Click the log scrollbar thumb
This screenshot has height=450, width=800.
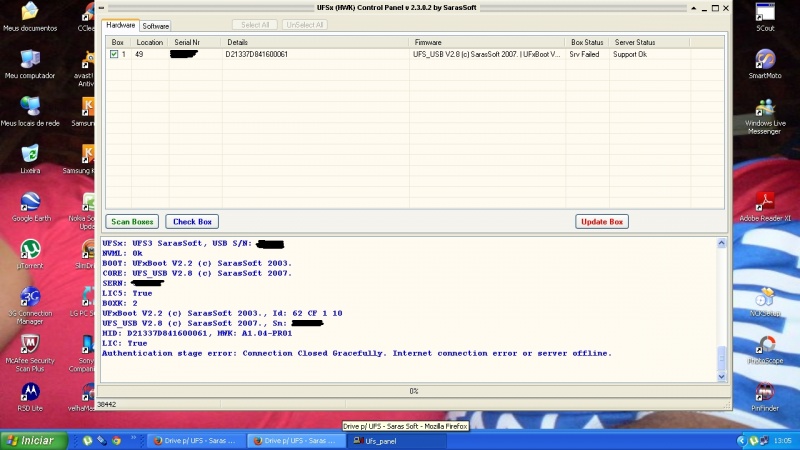pyautogui.click(x=721, y=359)
